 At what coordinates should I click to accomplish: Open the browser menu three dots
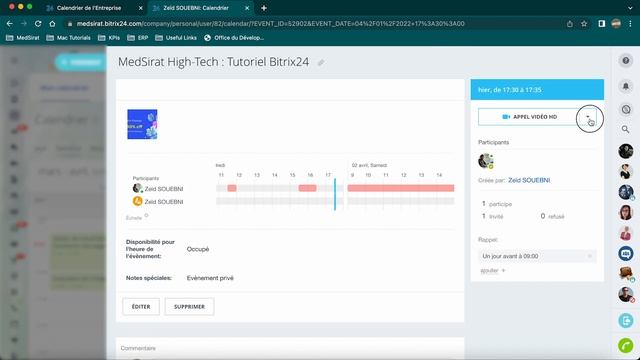631,24
